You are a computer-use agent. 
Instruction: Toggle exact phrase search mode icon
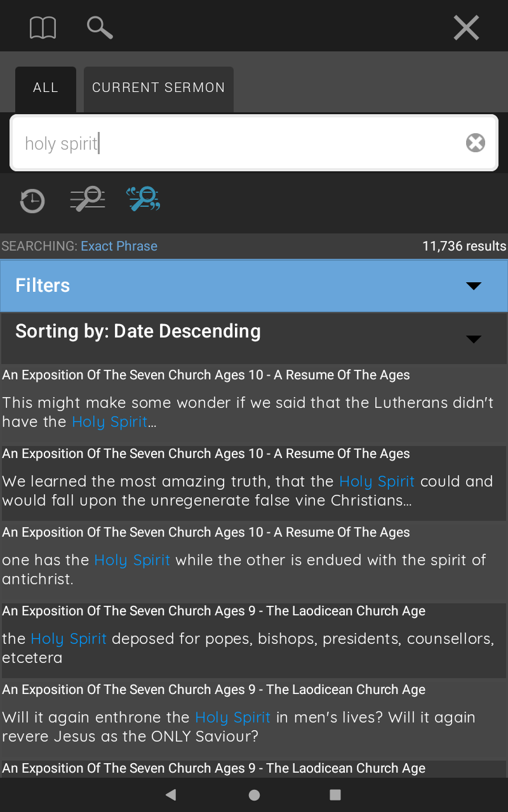[144, 199]
